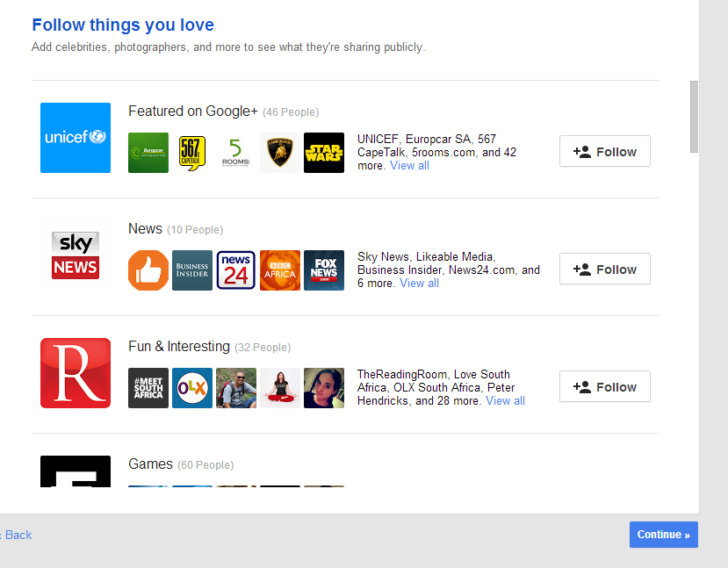Click the News24 icon
728x568 pixels.
click(x=236, y=270)
